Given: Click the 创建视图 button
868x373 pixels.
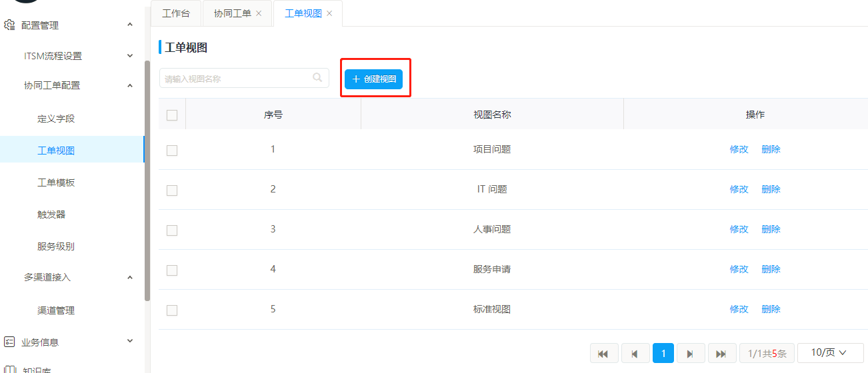Looking at the screenshot, I should point(373,79).
